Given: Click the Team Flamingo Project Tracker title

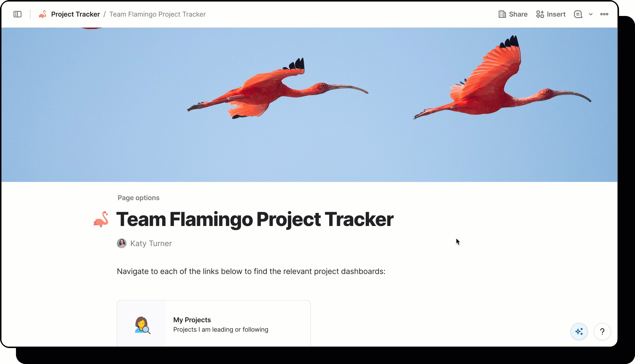Looking at the screenshot, I should pyautogui.click(x=255, y=219).
